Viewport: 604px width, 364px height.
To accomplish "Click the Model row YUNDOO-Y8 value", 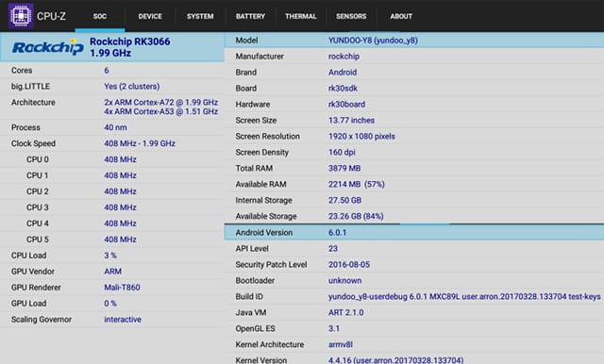I will 373,41.
